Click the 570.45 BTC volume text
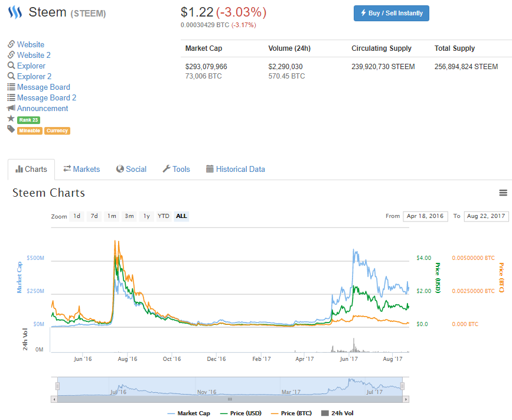Image resolution: width=512 pixels, height=420 pixels. [286, 76]
